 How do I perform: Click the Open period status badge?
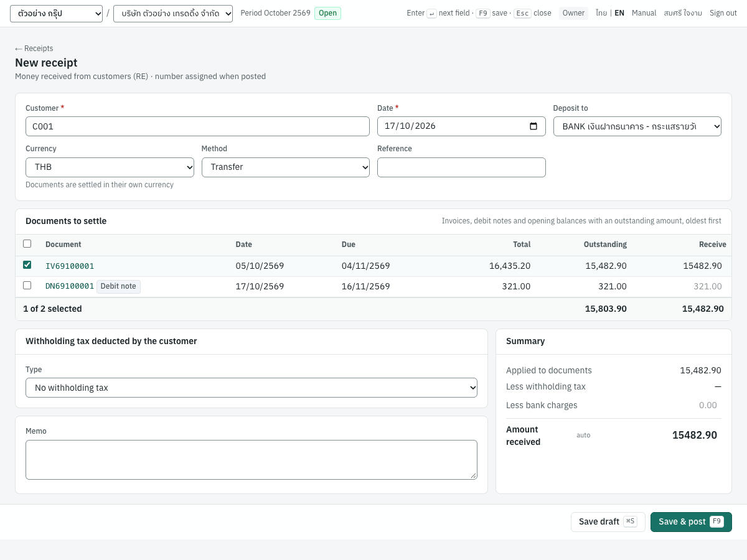327,13
